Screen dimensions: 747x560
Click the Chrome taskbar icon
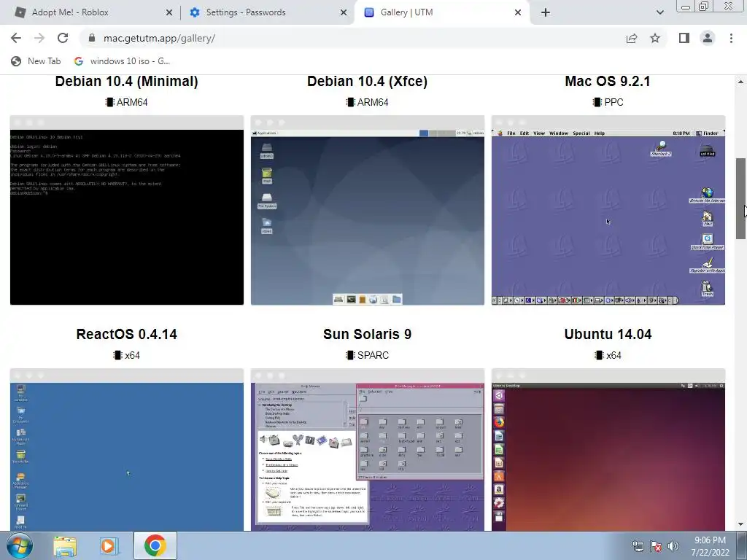tap(155, 545)
